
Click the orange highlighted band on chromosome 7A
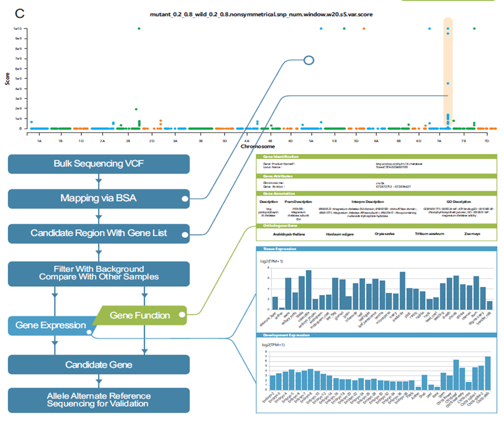[448, 75]
